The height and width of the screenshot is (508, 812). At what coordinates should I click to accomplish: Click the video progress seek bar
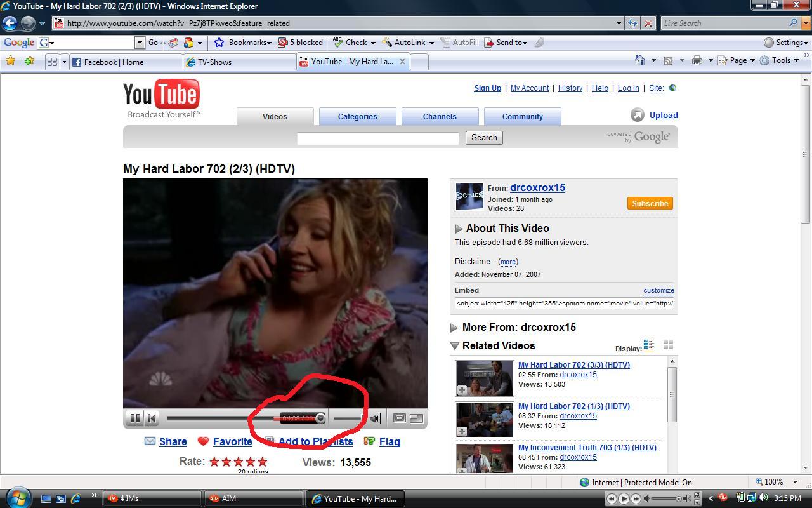[246, 418]
